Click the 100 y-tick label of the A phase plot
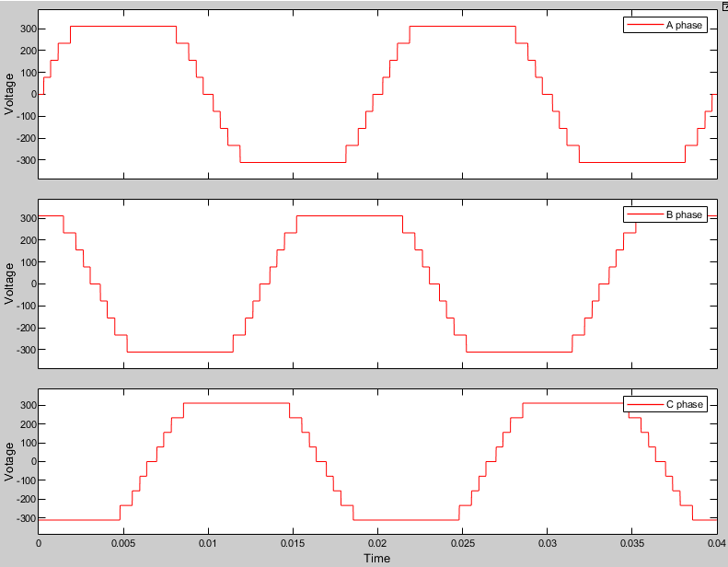This screenshot has width=728, height=567. coord(29,73)
